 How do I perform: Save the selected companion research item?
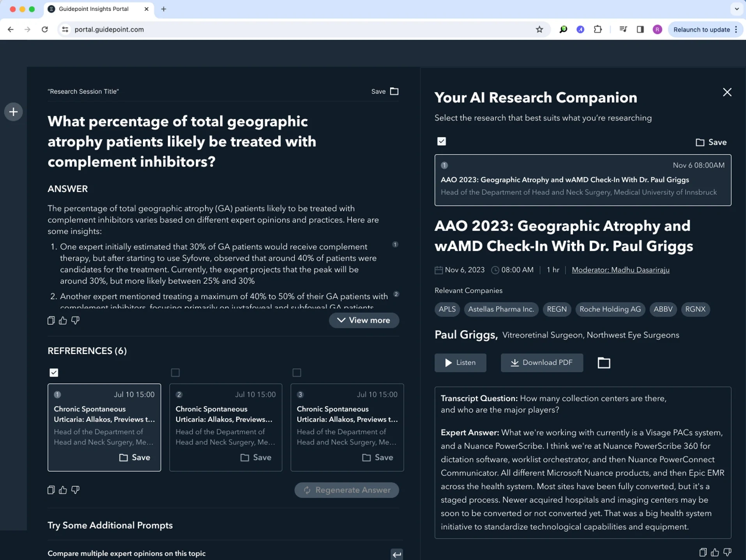(x=711, y=142)
